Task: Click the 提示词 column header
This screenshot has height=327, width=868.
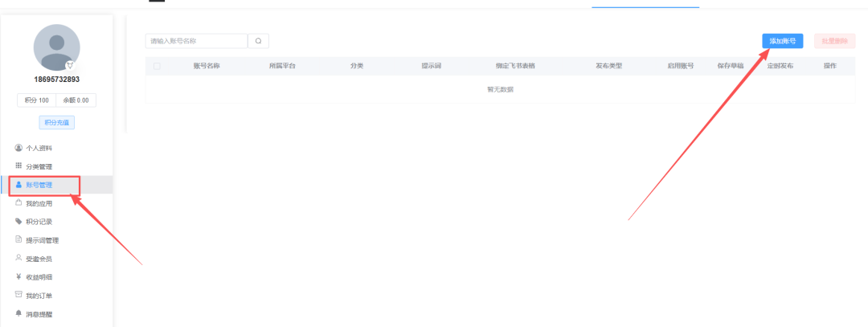Action: [432, 66]
